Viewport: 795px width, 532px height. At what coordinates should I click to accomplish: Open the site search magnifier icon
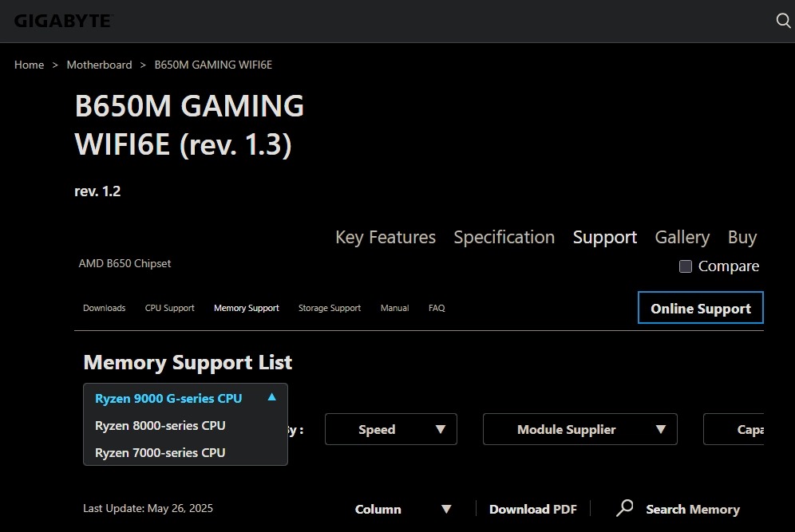tap(783, 21)
